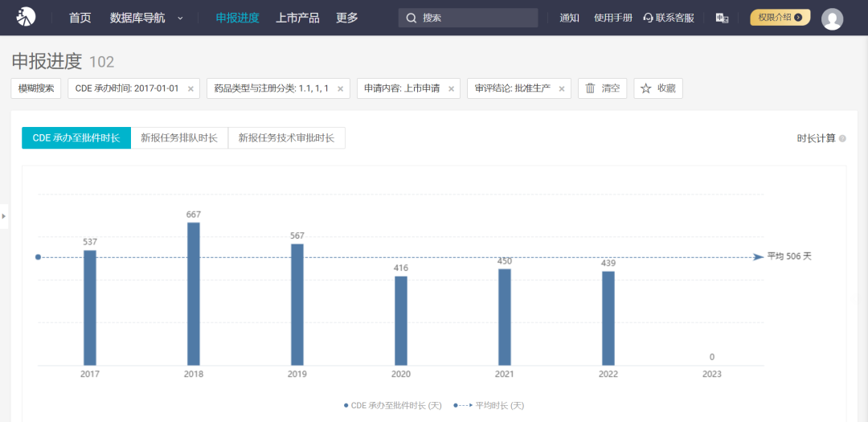This screenshot has height=422, width=868.
Task: Select the CDE 承办至批件时长 tab
Action: coord(76,138)
